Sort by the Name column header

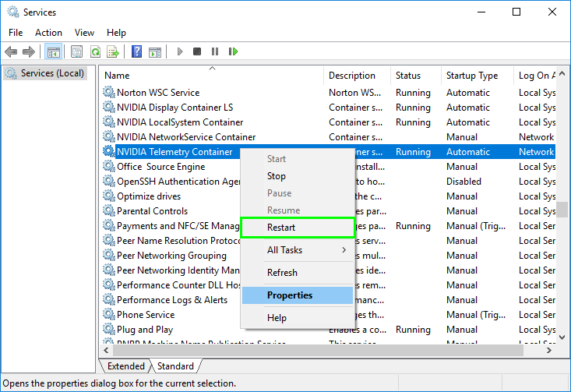[212, 76]
